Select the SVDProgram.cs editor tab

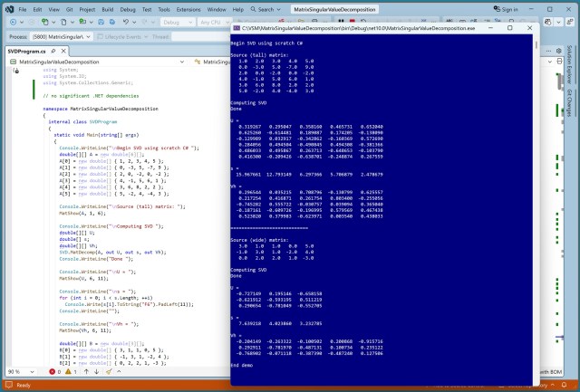[x=25, y=52]
